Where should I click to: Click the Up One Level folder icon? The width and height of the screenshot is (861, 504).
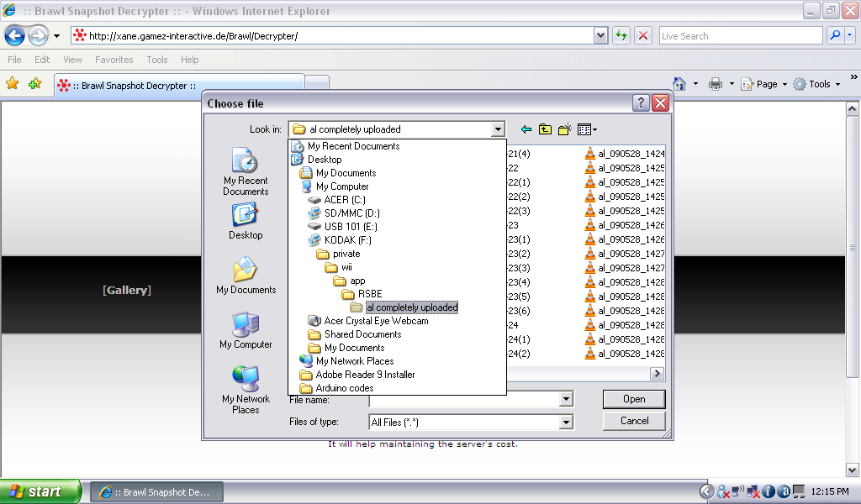tap(545, 129)
